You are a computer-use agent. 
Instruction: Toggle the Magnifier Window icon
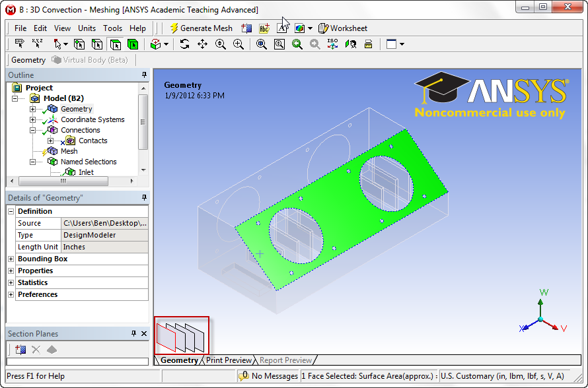[x=279, y=44]
